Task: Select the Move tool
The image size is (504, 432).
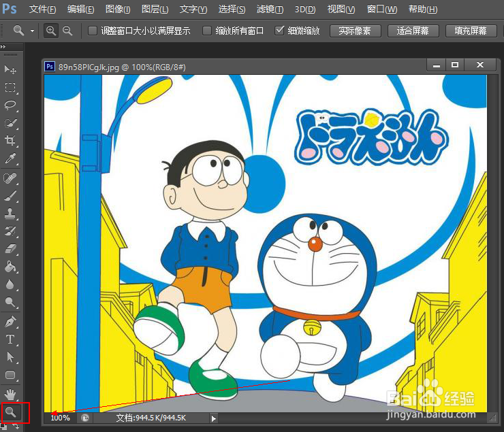Action: coord(10,69)
